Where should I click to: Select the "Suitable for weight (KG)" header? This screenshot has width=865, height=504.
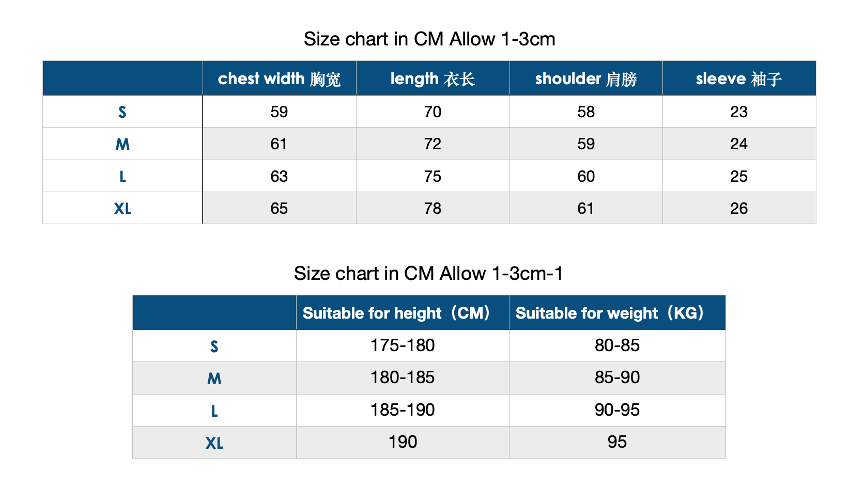pyautogui.click(x=610, y=313)
